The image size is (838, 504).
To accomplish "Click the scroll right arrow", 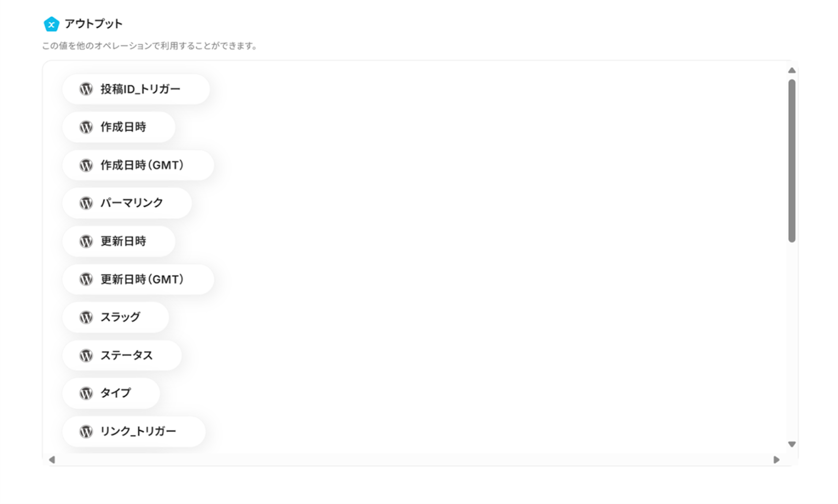I will (776, 460).
